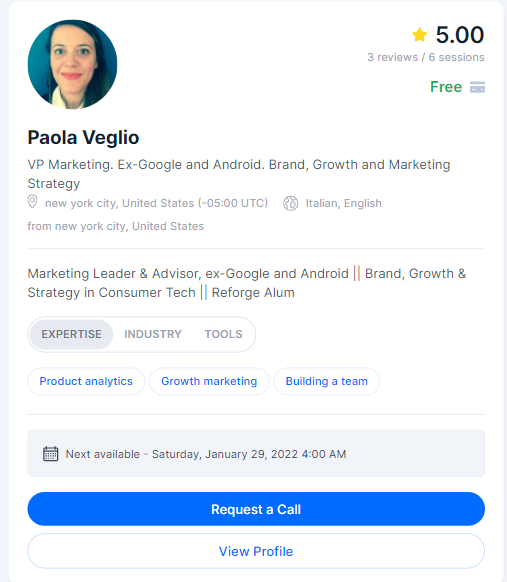This screenshot has height=582, width=507.
Task: Click the calendar availability icon
Action: 50,454
